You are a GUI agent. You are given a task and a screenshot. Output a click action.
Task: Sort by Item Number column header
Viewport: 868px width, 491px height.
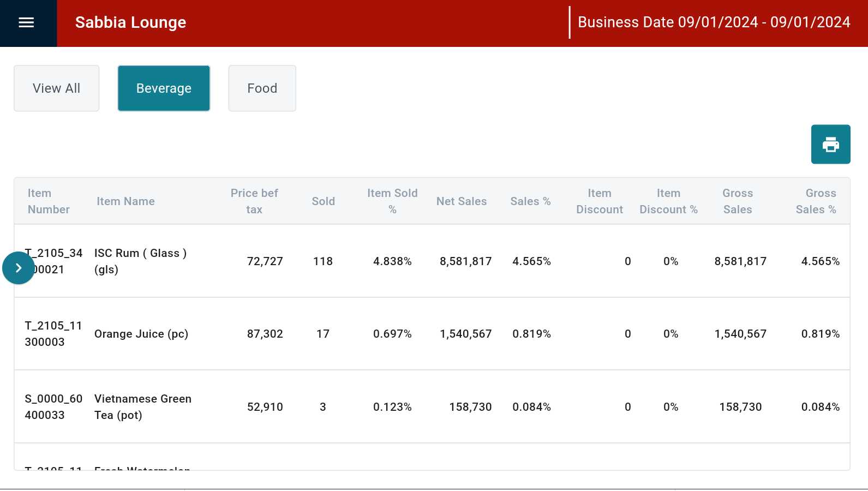click(49, 201)
